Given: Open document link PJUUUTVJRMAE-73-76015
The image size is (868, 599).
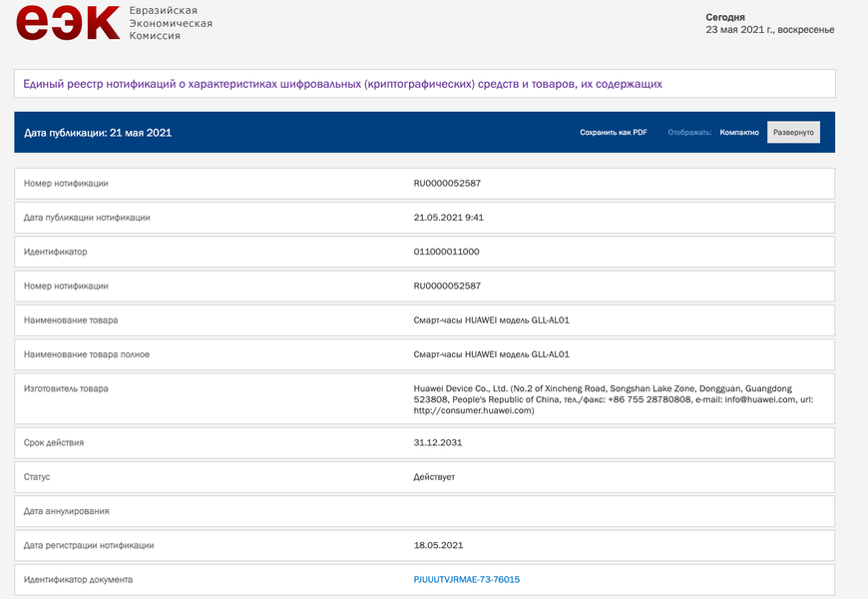Looking at the screenshot, I should (467, 580).
